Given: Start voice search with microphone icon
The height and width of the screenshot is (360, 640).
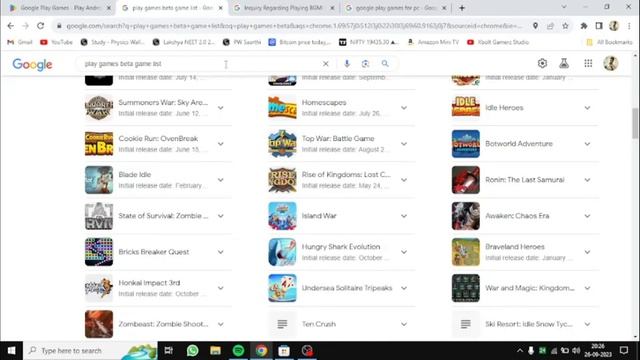Looking at the screenshot, I should pos(347,64).
